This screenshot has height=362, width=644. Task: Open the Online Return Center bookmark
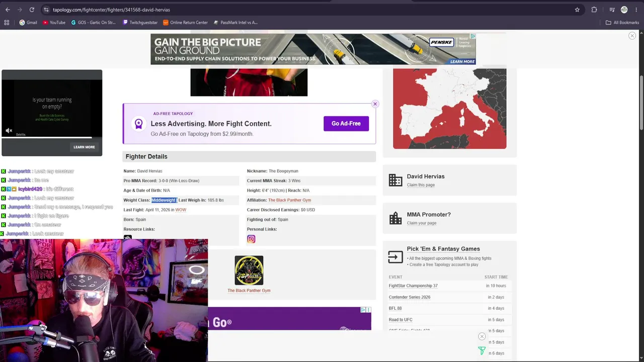(x=186, y=23)
